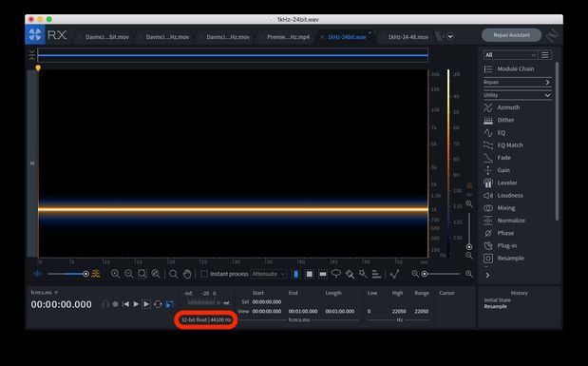The height and width of the screenshot is (366, 588).
Task: Open Module Chain
Action: click(509, 69)
